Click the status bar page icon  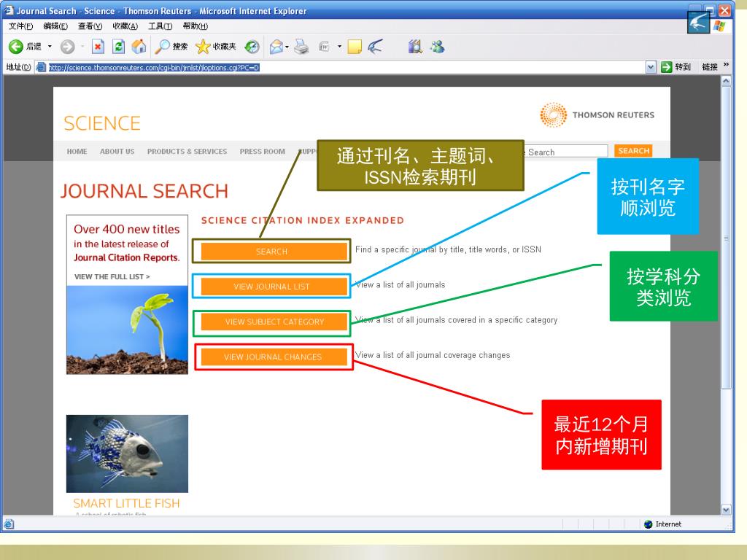[x=9, y=524]
